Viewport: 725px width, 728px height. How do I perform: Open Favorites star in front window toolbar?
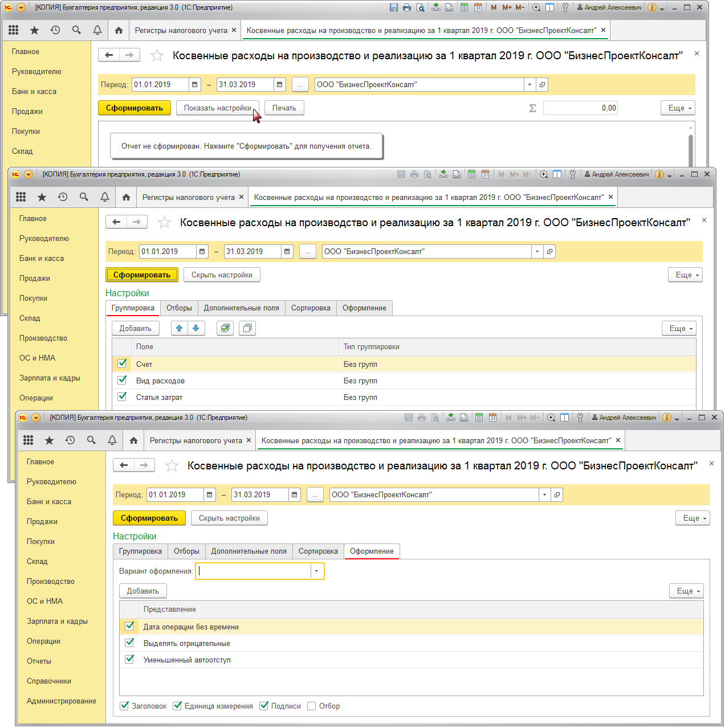tap(49, 440)
